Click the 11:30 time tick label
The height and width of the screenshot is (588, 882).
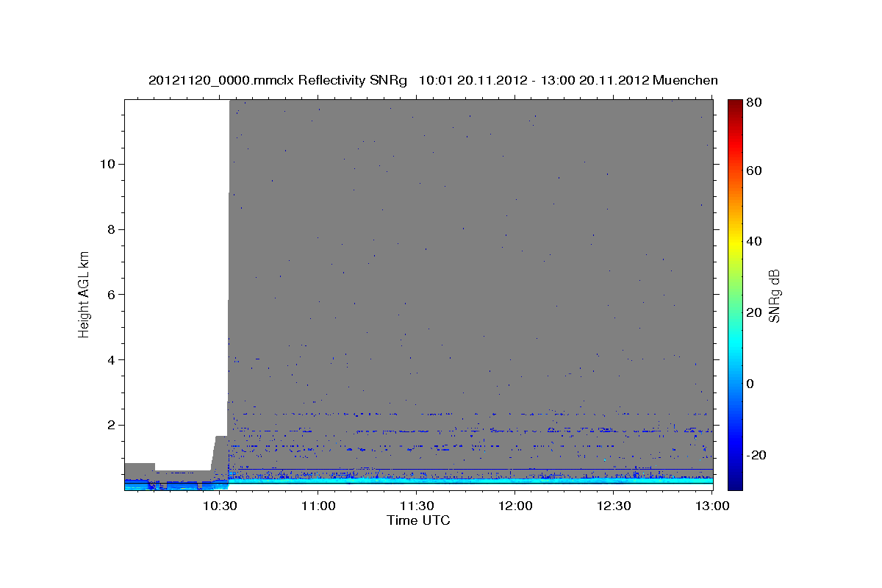pyautogui.click(x=417, y=506)
